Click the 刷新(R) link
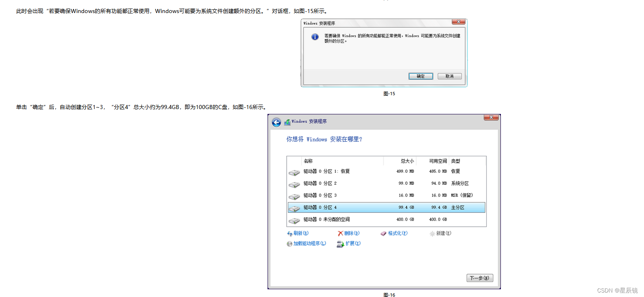This screenshot has height=297, width=644. [301, 233]
